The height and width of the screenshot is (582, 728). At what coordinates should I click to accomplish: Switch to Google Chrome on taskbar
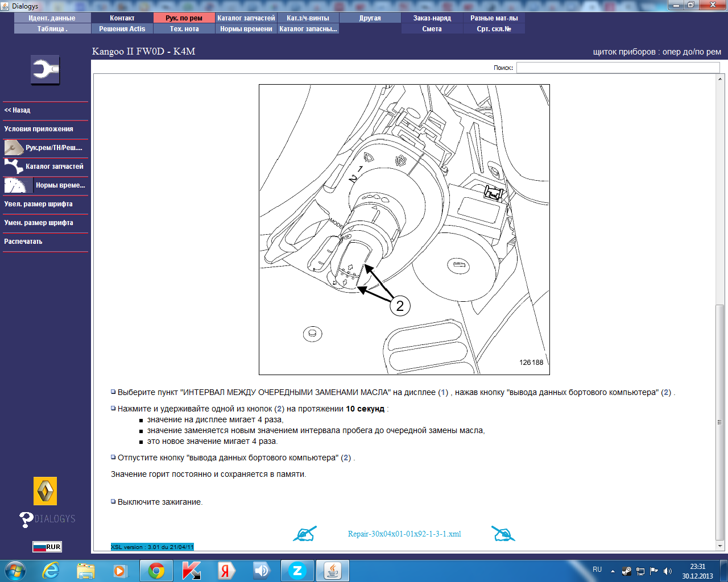pos(156,571)
